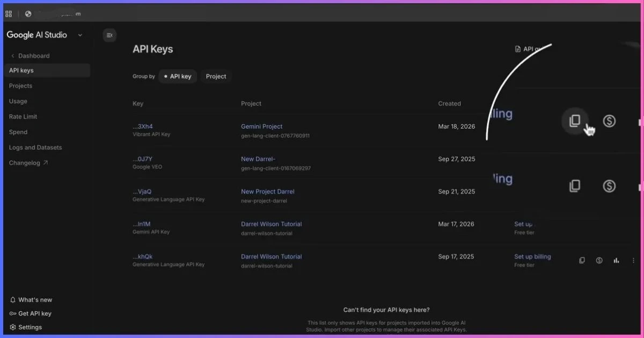This screenshot has width=644, height=338.
Task: Open Logs and Datasets
Action: coord(35,148)
